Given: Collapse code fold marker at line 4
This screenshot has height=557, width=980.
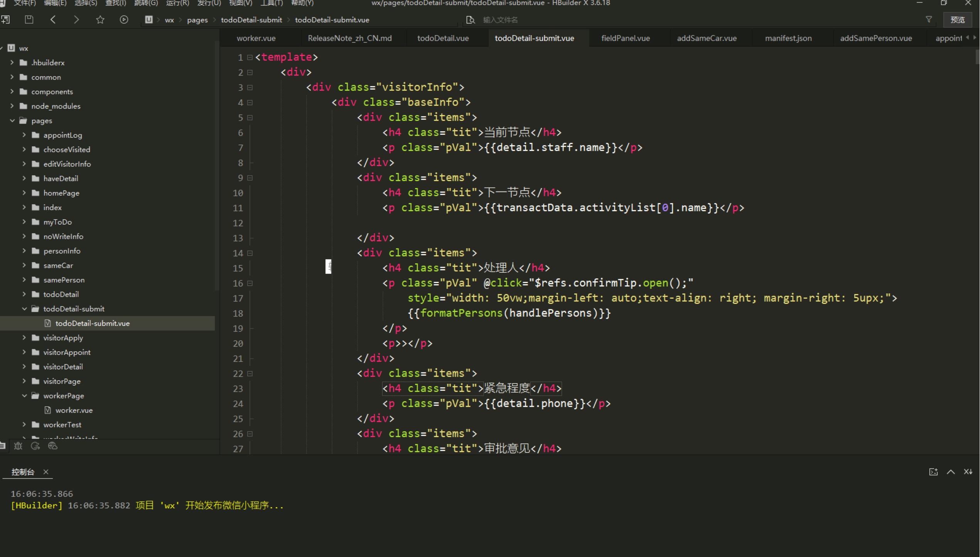Looking at the screenshot, I should pos(250,102).
